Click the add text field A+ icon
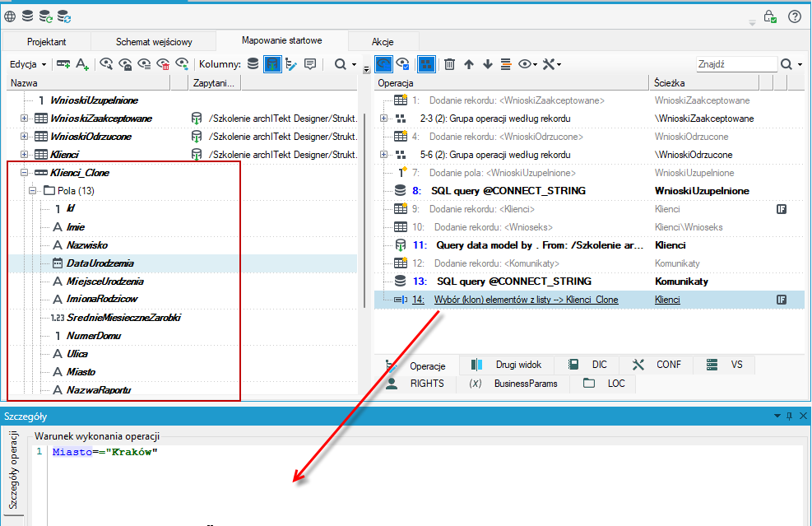Viewport: 812px width, 526px height. coord(82,64)
